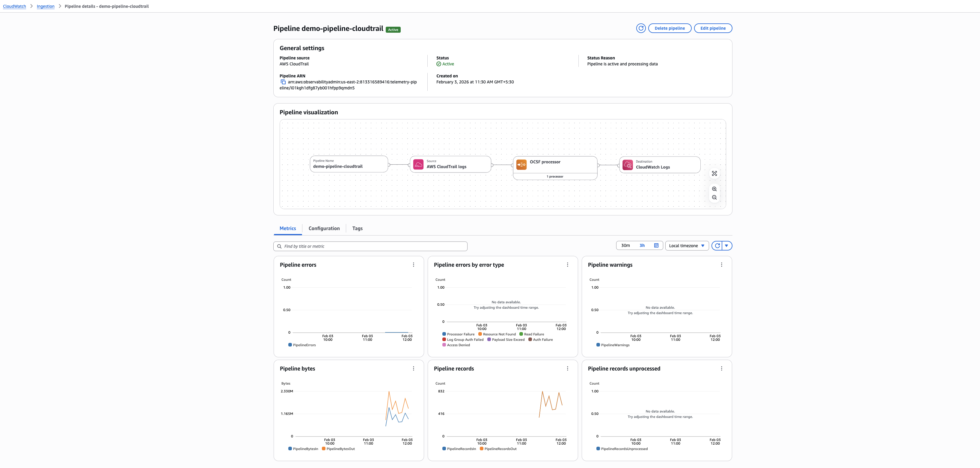This screenshot has height=468, width=980.
Task: Open custom time range calendar
Action: click(x=656, y=246)
